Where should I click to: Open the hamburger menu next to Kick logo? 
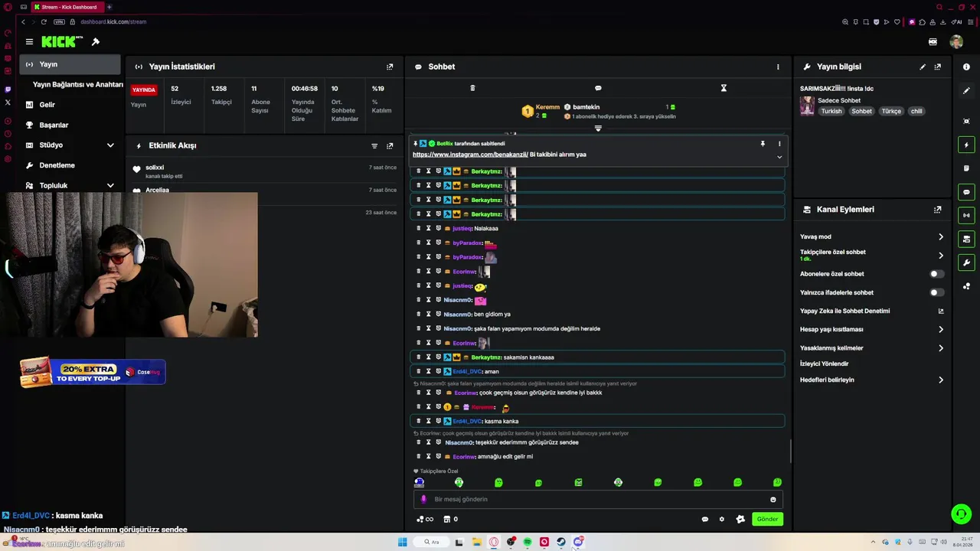coord(29,42)
